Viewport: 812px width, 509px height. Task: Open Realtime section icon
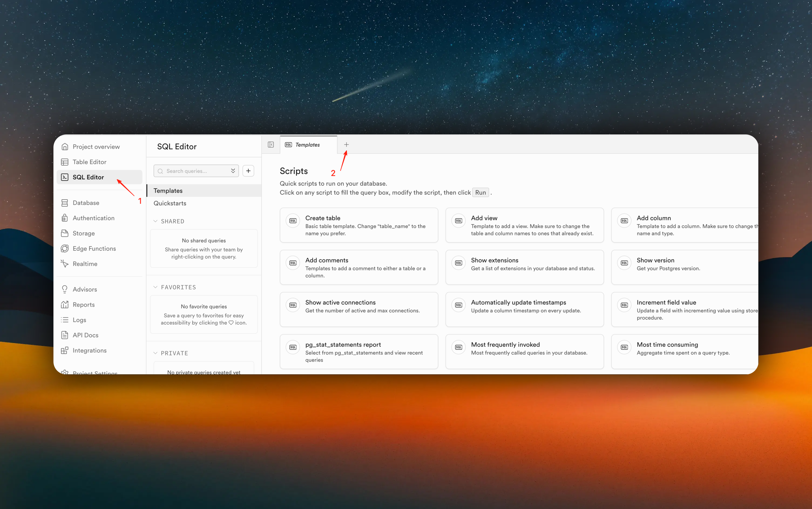click(65, 264)
